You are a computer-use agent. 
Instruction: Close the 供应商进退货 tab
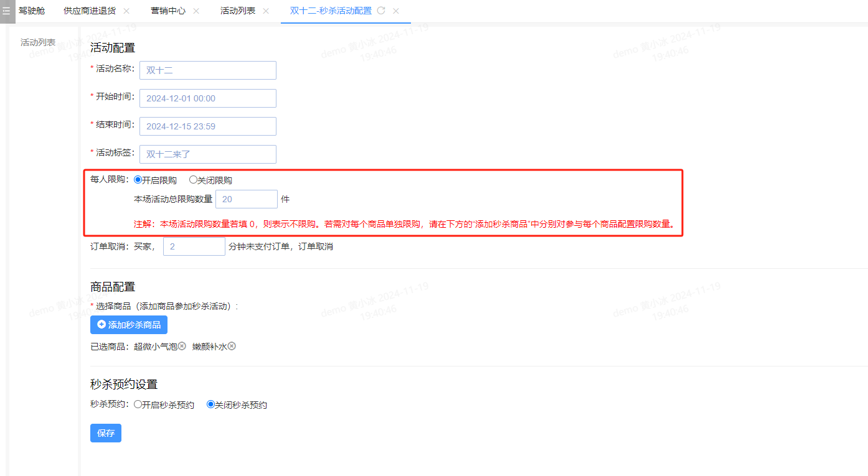(126, 11)
